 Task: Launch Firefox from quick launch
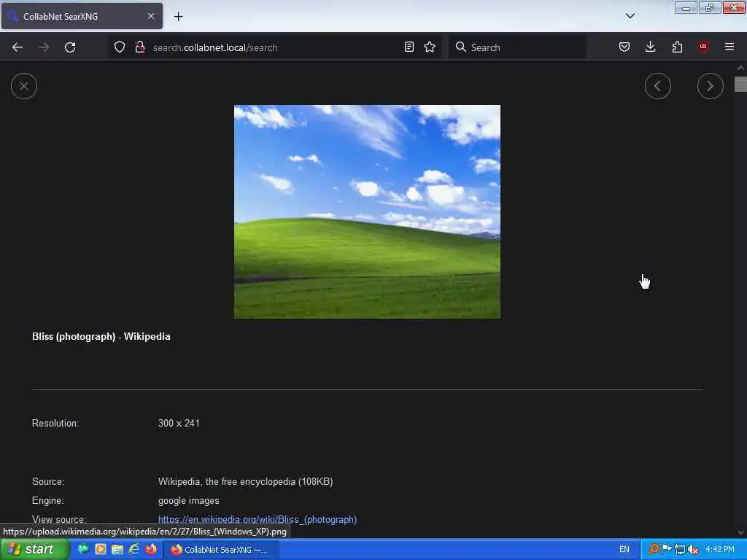click(x=151, y=549)
